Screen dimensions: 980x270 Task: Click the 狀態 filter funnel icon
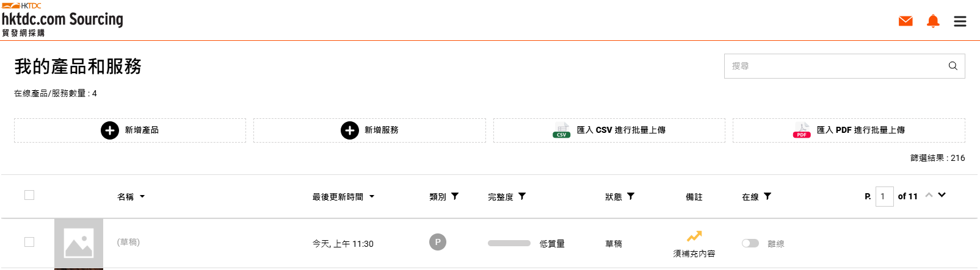pos(631,196)
